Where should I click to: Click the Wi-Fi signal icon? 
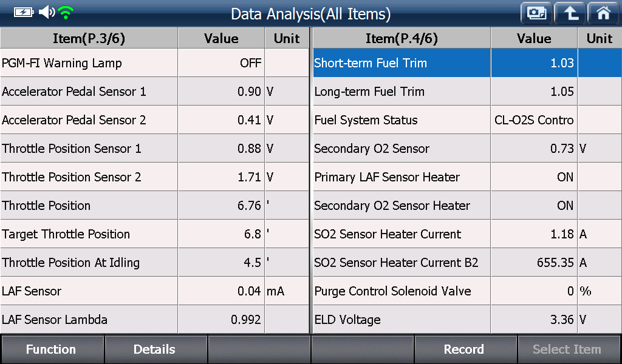point(66,13)
